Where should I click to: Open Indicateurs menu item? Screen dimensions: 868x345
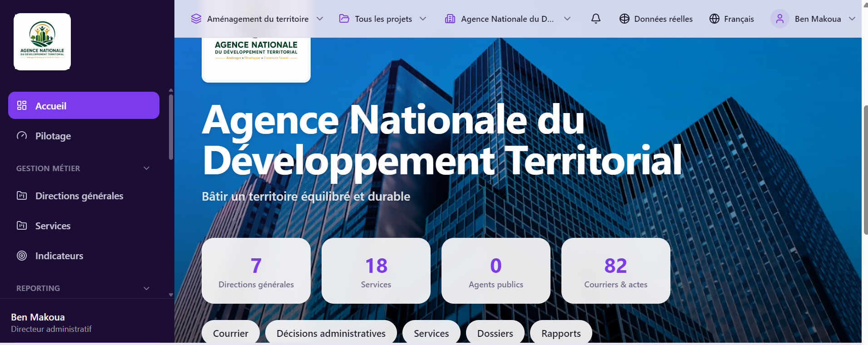click(84, 256)
